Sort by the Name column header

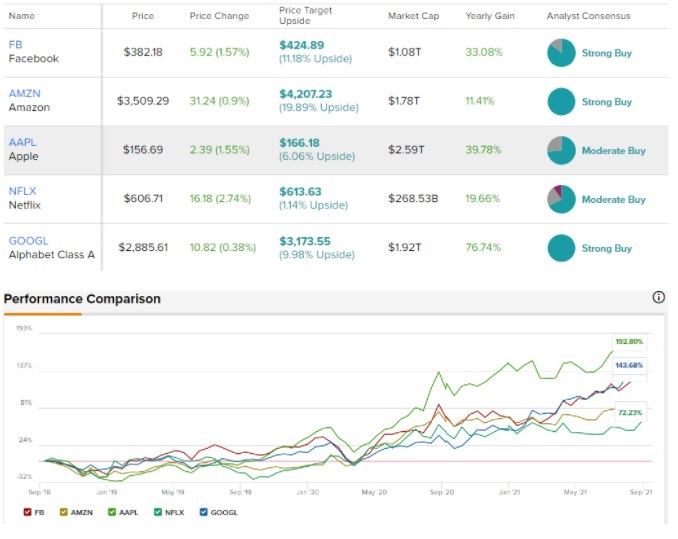(22, 16)
